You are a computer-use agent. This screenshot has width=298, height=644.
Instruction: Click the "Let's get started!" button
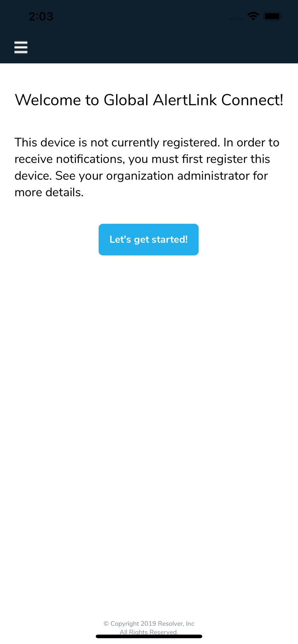[149, 240]
